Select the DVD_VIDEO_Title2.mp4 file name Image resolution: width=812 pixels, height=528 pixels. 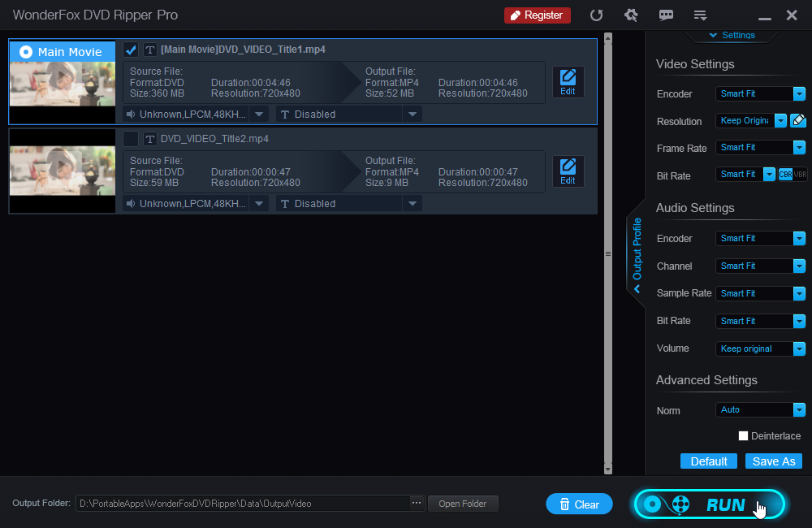coord(214,139)
